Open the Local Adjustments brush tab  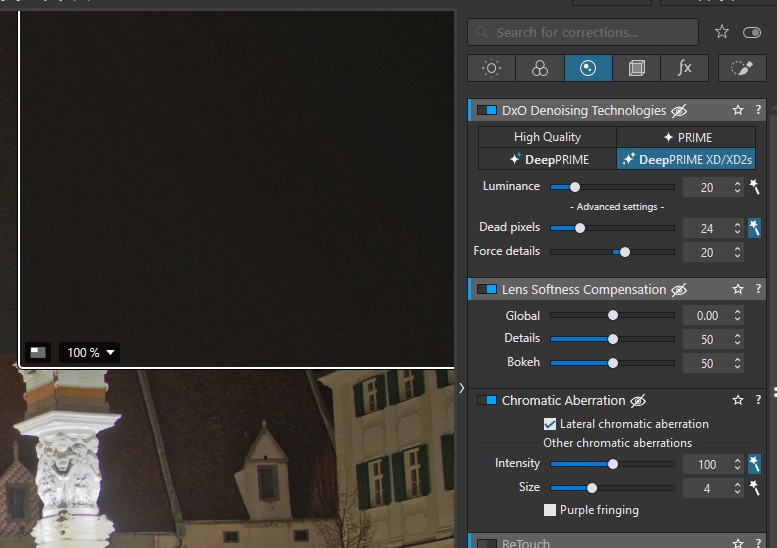(742, 68)
